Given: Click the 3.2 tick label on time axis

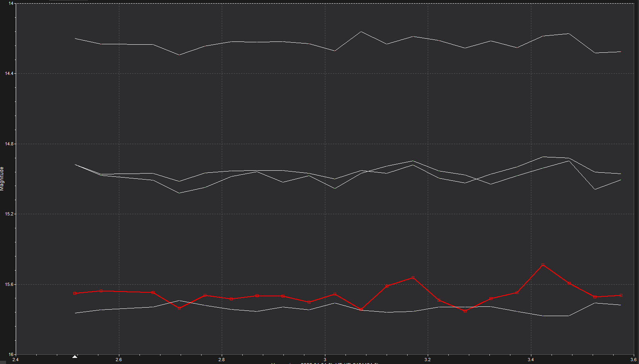Looking at the screenshot, I should point(428,360).
